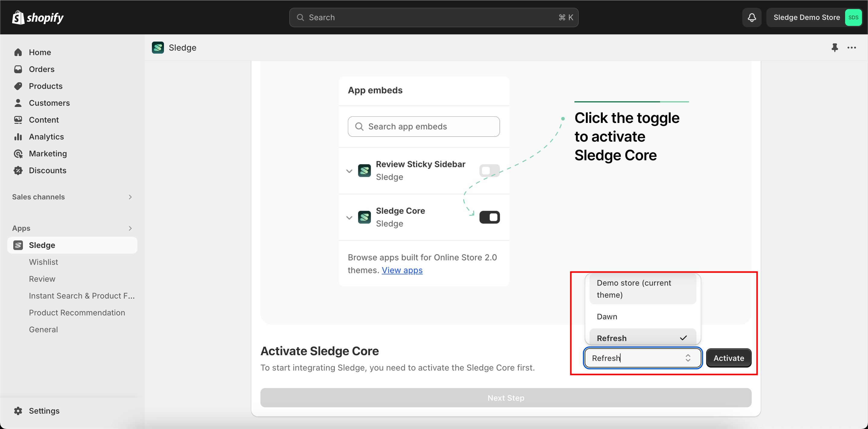The width and height of the screenshot is (868, 429).
Task: Pin the Sledge app with pin icon
Action: (834, 48)
